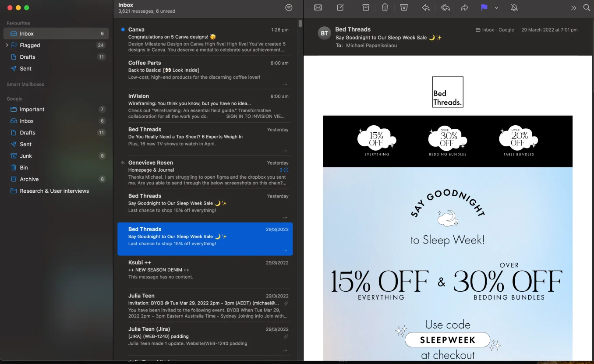Compose a new message
594x364 pixels.
[x=340, y=8]
